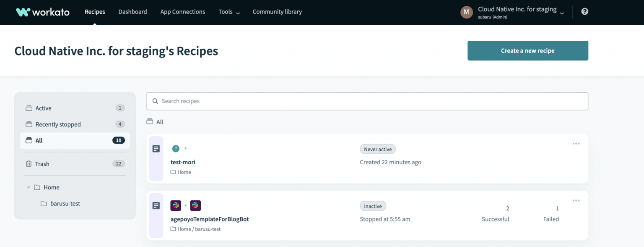Select the barusu-test folder
This screenshot has width=644, height=247.
(x=65, y=203)
